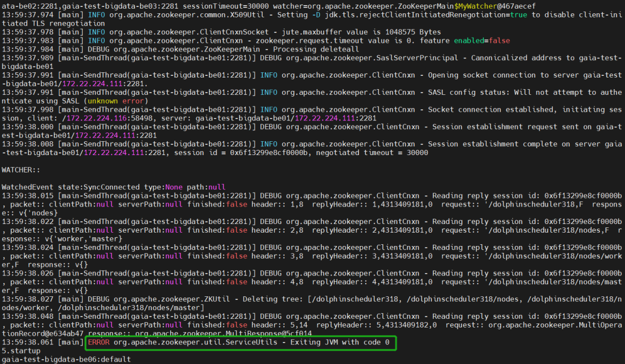Image resolution: width=625 pixels, height=364 pixels.
Task: Click the 13:59:38.061 timestamp
Action: (x=28, y=342)
